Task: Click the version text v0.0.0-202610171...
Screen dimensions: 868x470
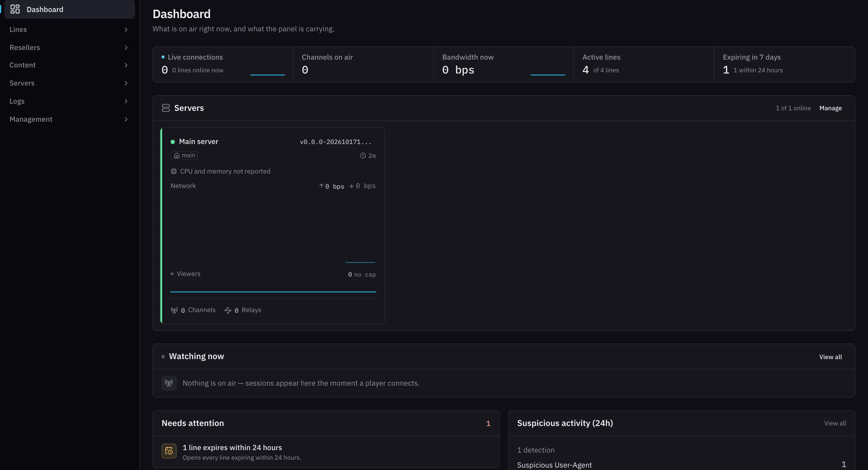Action: pos(336,142)
